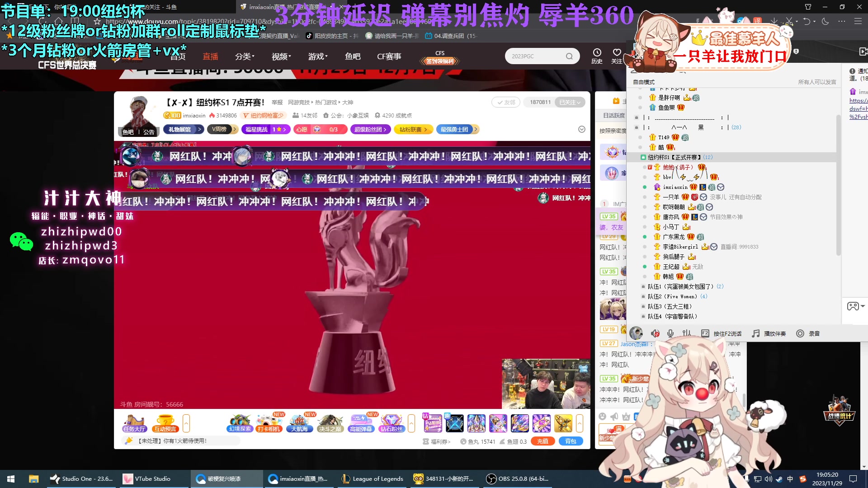This screenshot has height=488, width=868.
Task: Open the 打卡相机 camera icon
Action: click(x=269, y=423)
